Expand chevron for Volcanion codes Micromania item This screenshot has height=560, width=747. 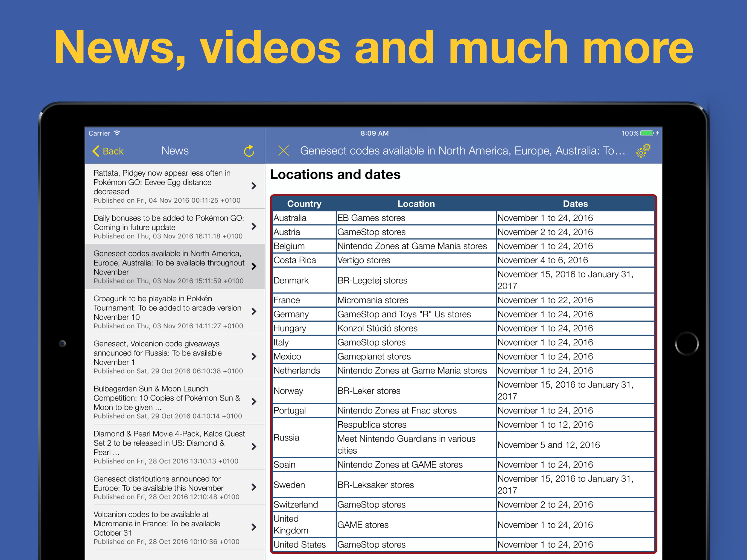(x=254, y=527)
